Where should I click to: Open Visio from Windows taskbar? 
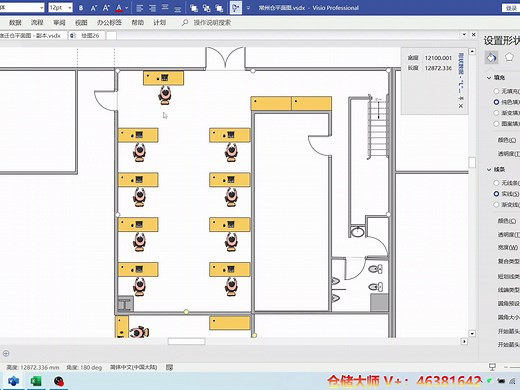coord(13,381)
